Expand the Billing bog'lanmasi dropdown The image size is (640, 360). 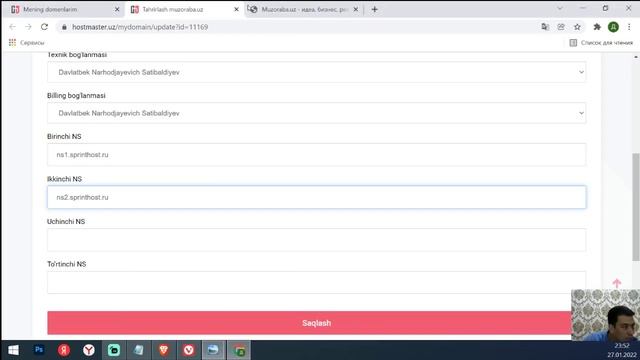316,113
